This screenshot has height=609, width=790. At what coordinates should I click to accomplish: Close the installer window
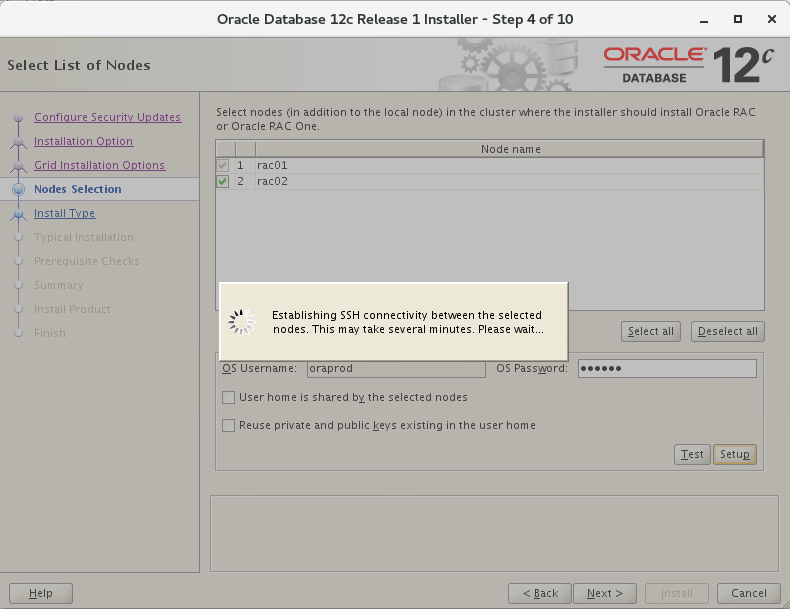point(771,19)
